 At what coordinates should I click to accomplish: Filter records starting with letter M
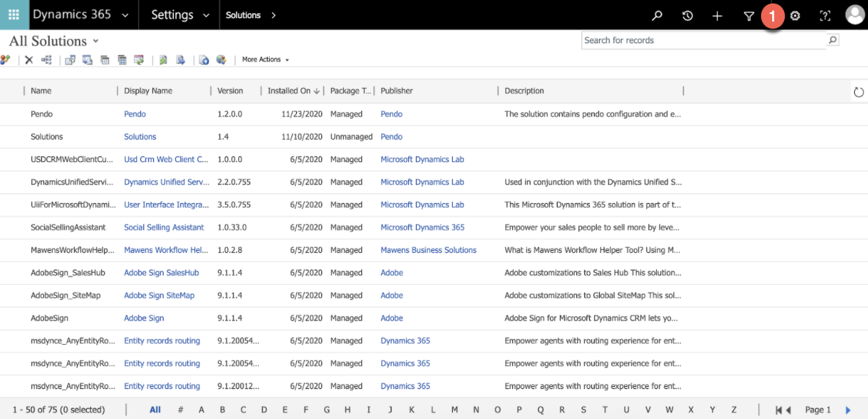454,410
